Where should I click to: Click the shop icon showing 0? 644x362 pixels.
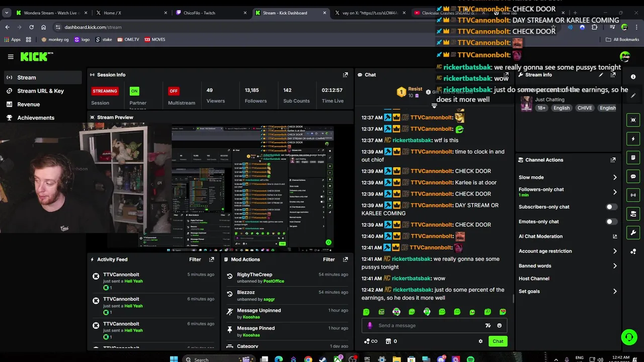coord(391,341)
